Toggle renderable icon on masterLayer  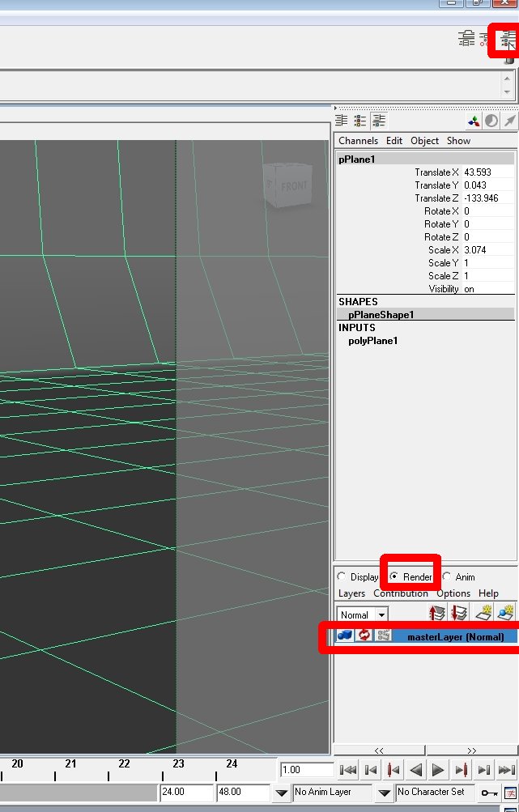344,636
